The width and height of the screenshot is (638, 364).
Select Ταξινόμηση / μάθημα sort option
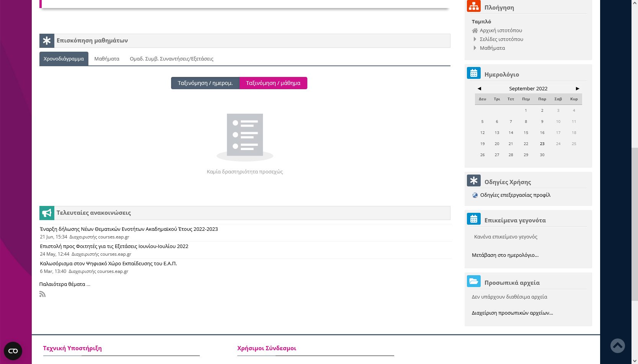pyautogui.click(x=273, y=83)
